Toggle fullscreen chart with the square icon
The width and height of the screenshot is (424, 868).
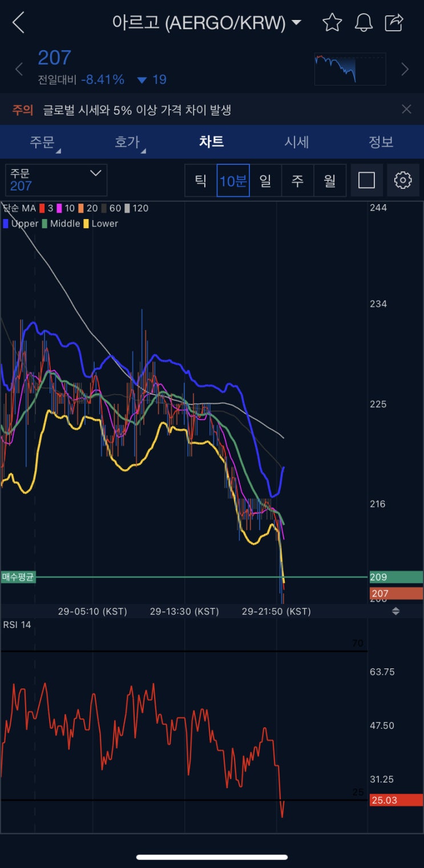point(366,180)
